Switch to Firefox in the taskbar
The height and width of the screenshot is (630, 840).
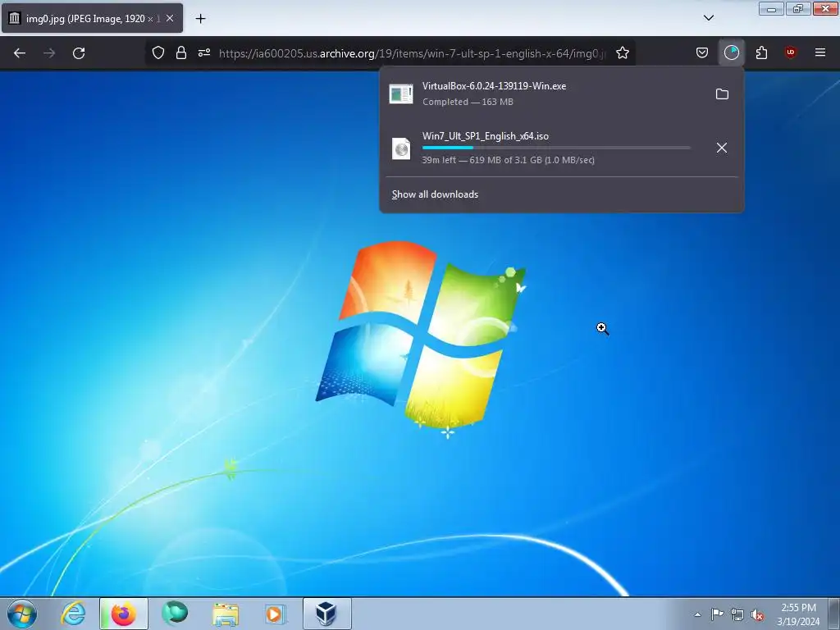[124, 614]
